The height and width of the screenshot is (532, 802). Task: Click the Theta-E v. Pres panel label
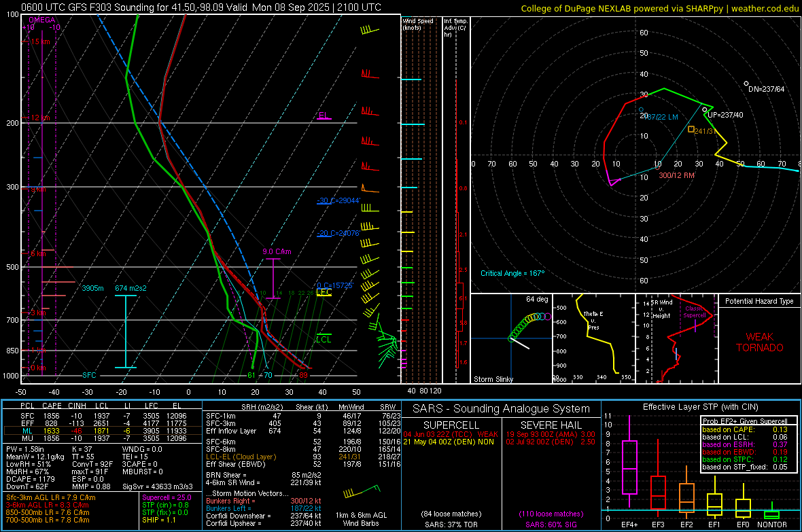point(593,320)
